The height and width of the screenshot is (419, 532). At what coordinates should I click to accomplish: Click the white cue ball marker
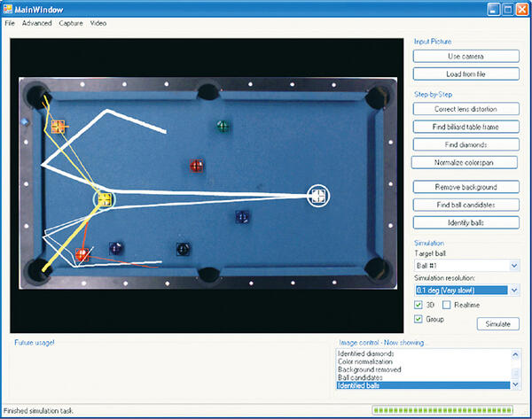[317, 195]
